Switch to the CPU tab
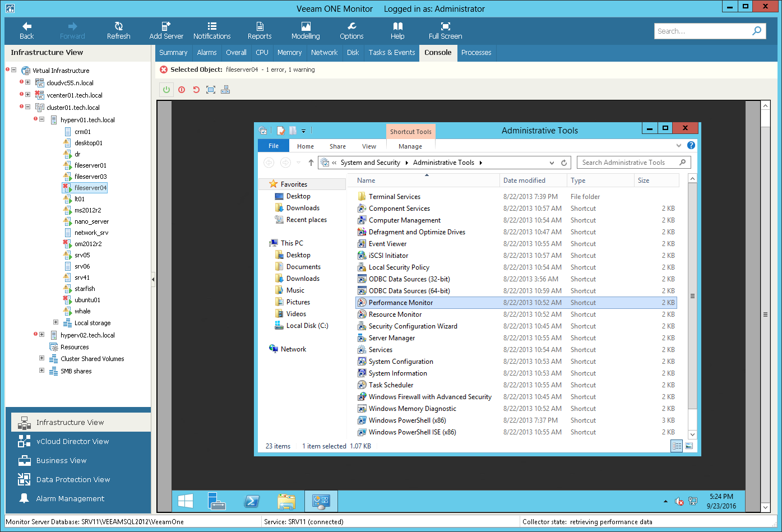Viewport: 782px width, 532px height. click(262, 53)
